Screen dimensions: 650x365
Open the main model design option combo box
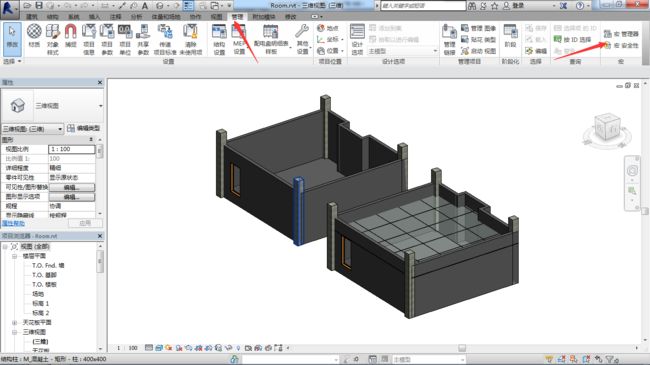[402, 51]
